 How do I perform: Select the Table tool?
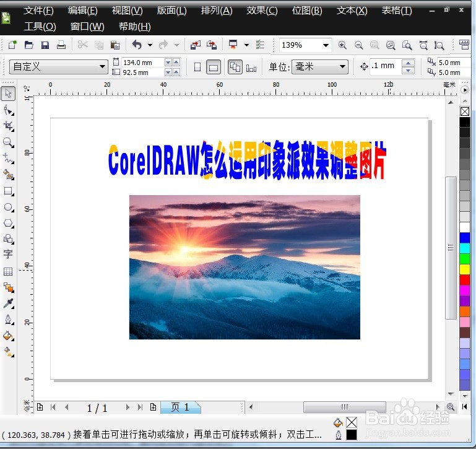[x=8, y=271]
